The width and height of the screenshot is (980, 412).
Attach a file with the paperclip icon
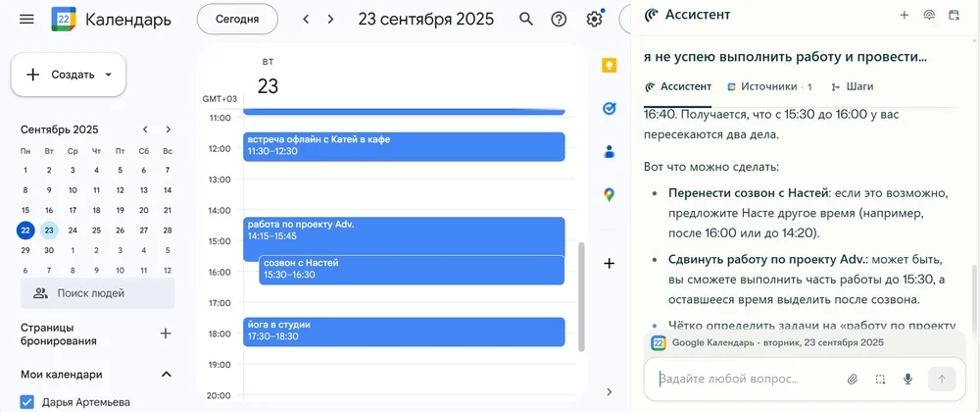point(853,379)
